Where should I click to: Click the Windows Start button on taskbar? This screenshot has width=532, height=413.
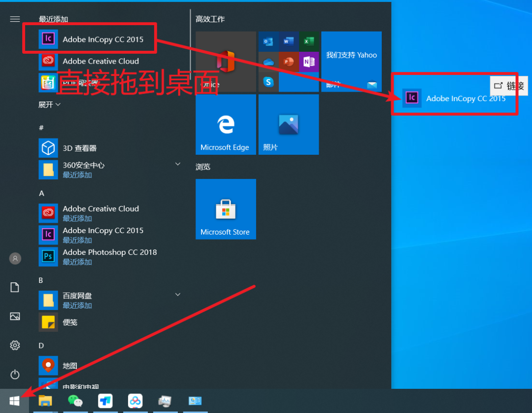15,401
